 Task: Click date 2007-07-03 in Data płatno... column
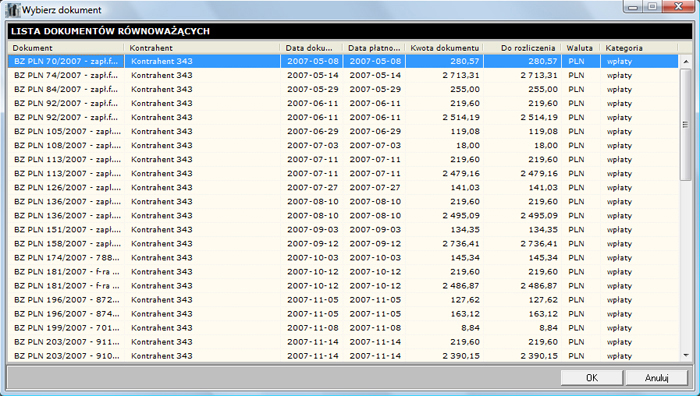tap(375, 146)
